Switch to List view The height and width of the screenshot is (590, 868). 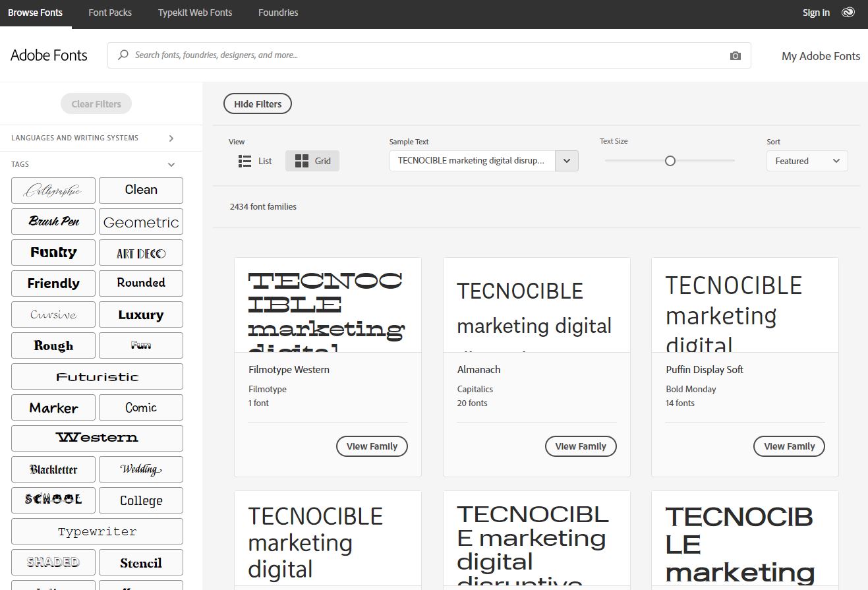pos(255,161)
